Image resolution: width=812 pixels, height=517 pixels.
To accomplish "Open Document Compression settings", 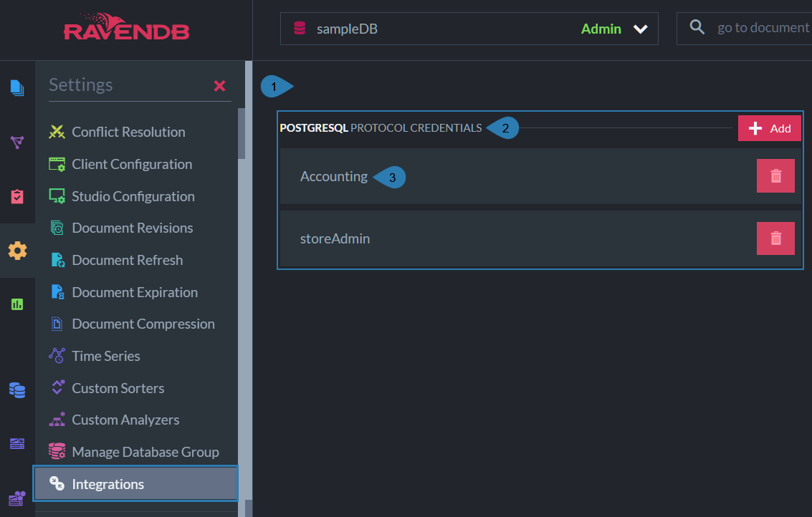I will coord(143,324).
